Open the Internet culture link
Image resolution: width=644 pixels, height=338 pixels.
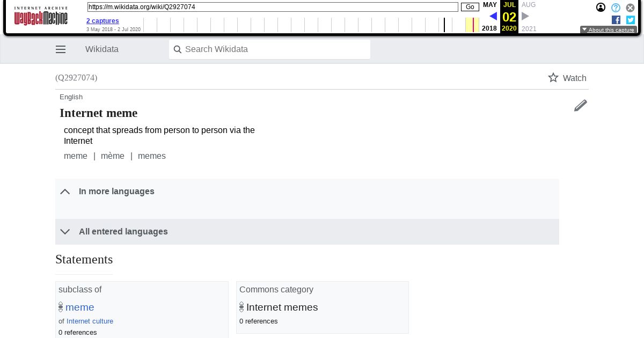[x=90, y=321]
